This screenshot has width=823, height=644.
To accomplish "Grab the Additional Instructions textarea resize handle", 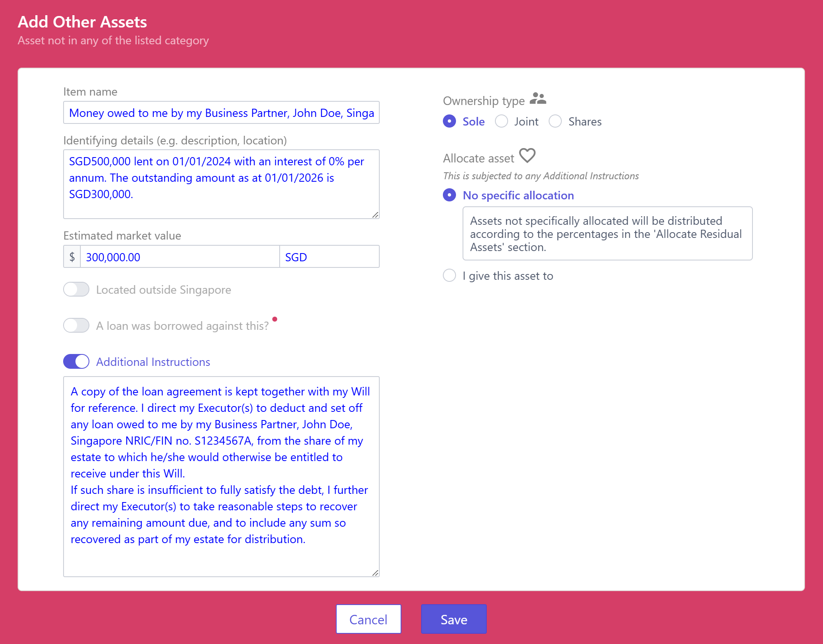I will [375, 573].
